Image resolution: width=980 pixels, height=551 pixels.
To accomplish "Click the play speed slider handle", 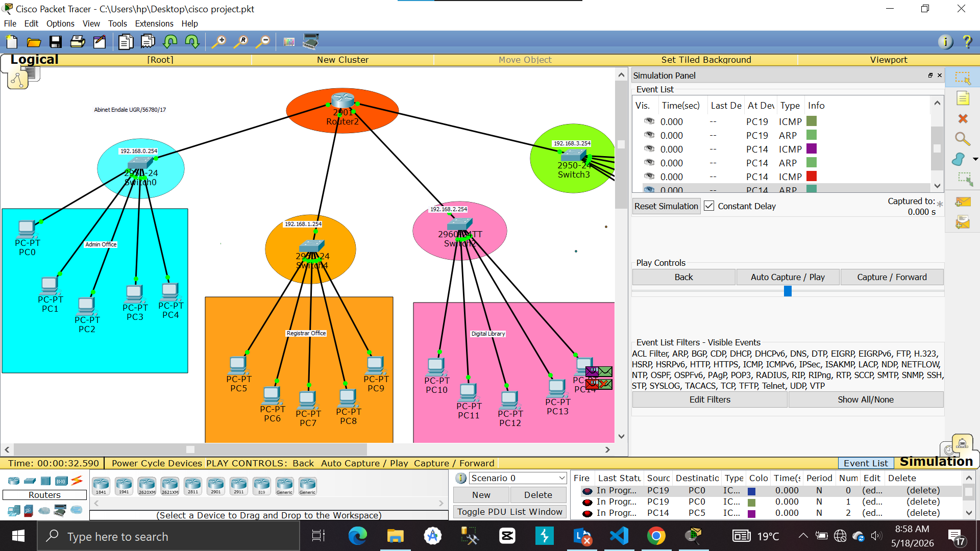I will tap(788, 291).
